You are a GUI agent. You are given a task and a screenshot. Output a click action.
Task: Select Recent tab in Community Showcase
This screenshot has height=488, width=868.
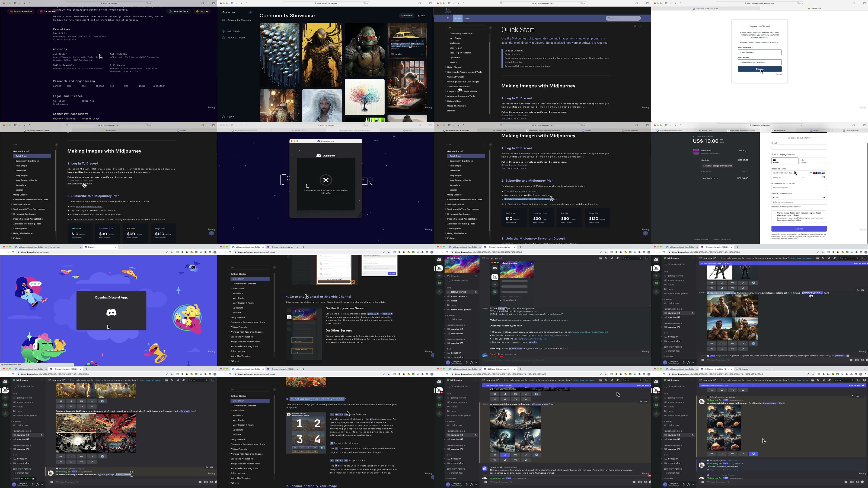point(407,15)
